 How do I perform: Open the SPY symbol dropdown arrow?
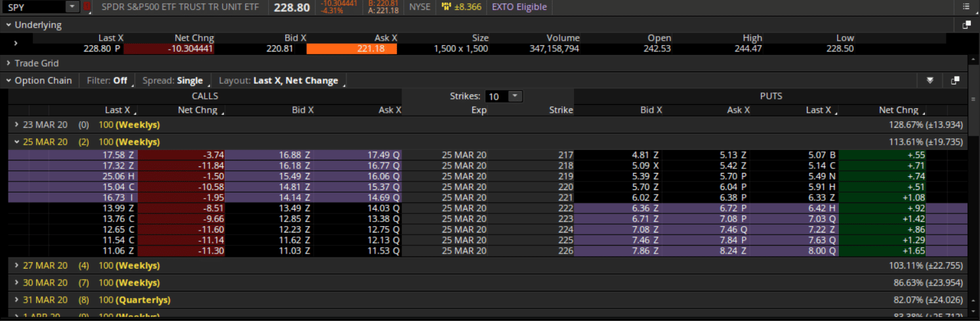pyautogui.click(x=72, y=7)
